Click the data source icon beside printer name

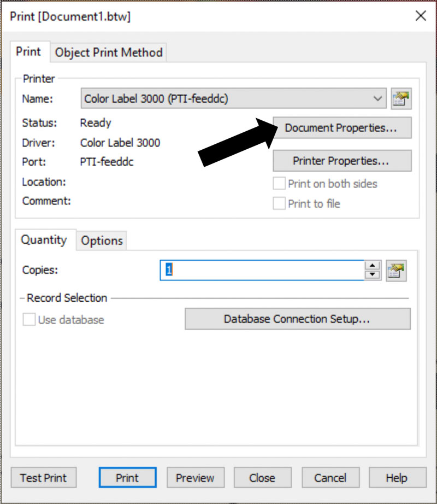point(401,99)
